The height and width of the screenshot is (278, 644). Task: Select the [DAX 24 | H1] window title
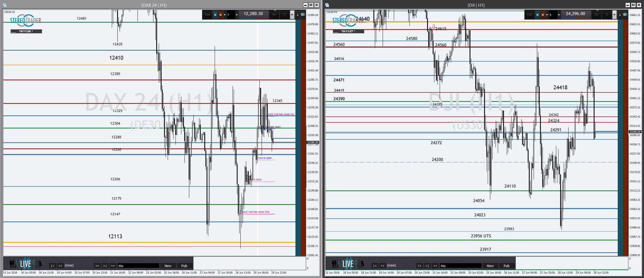[x=154, y=5]
